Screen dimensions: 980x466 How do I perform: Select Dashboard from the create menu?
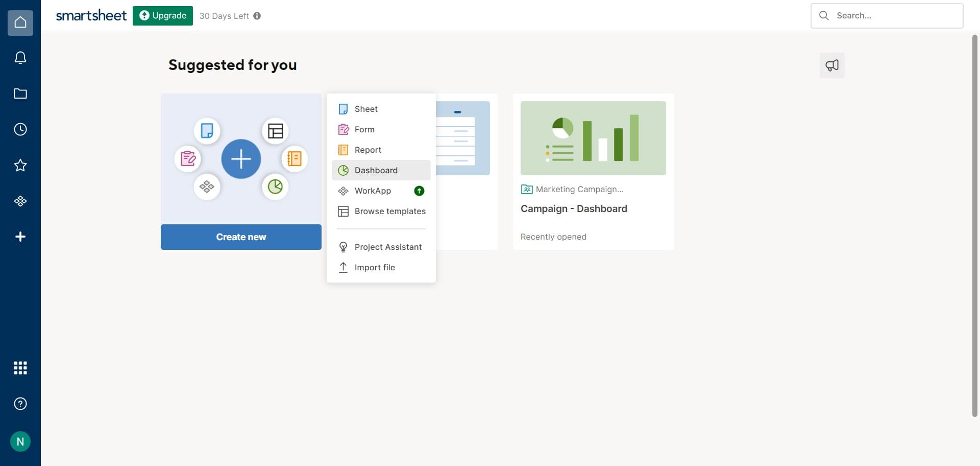(x=376, y=170)
